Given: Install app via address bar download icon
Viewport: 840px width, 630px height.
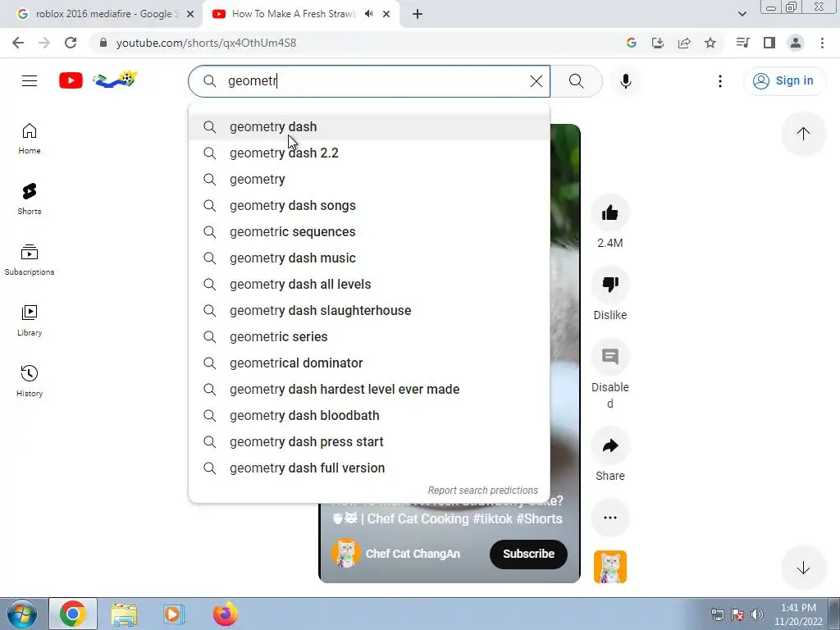Looking at the screenshot, I should 657,43.
